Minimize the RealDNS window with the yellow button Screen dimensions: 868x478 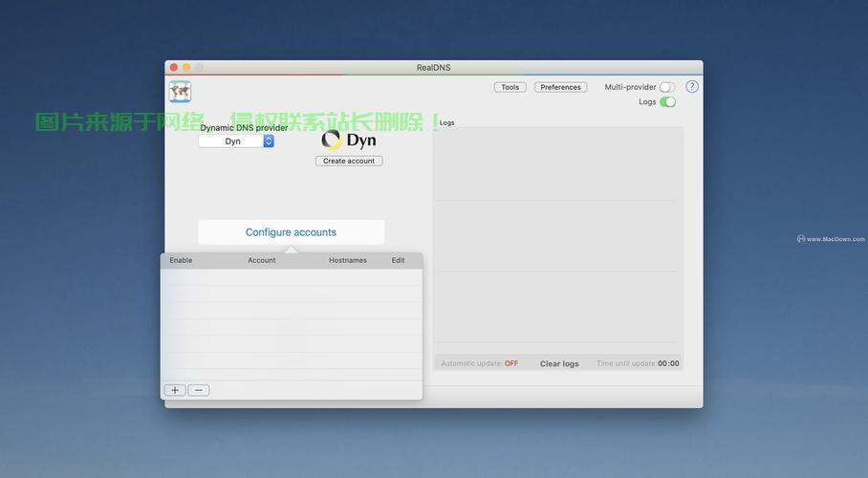[x=186, y=67]
